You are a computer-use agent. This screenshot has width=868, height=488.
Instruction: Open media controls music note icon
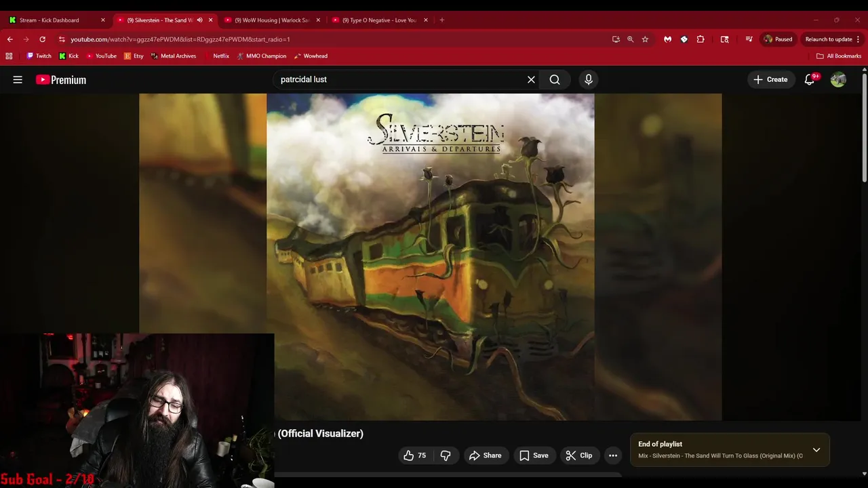(749, 39)
